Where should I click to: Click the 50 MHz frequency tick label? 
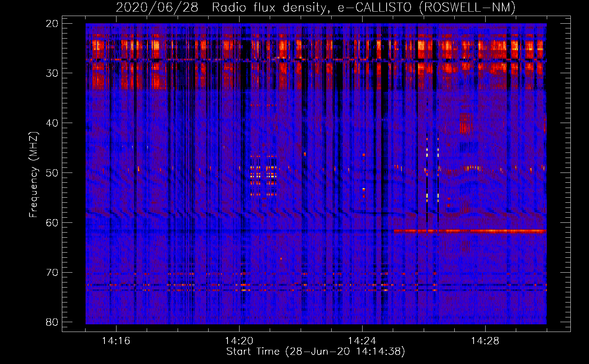click(x=52, y=173)
